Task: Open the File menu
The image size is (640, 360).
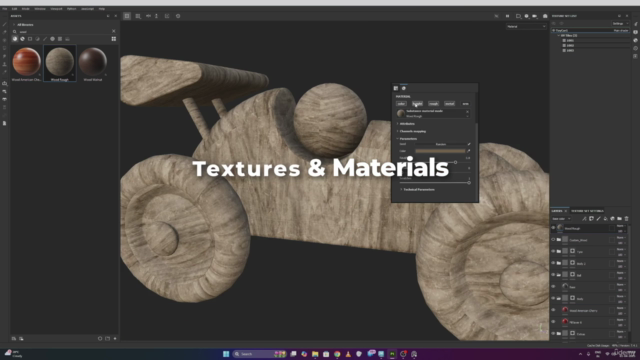Action: click(x=5, y=9)
